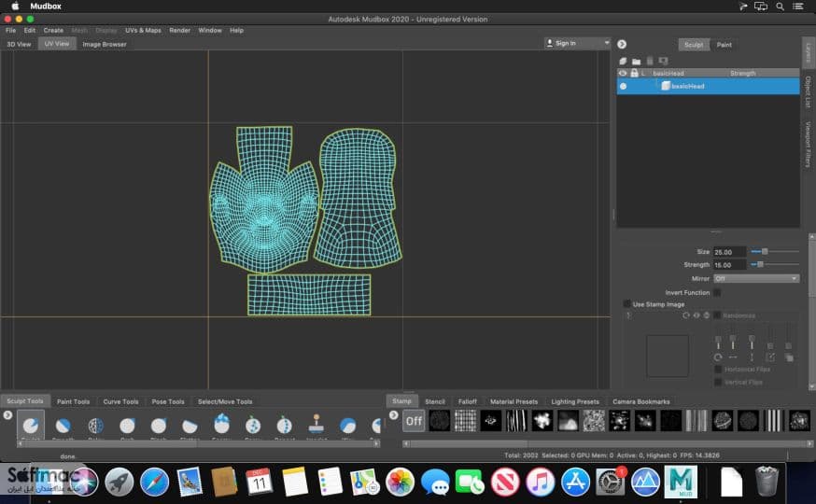Click the New Layer icon in Layers panel
Viewport: 816px width, 504px height.
click(623, 61)
